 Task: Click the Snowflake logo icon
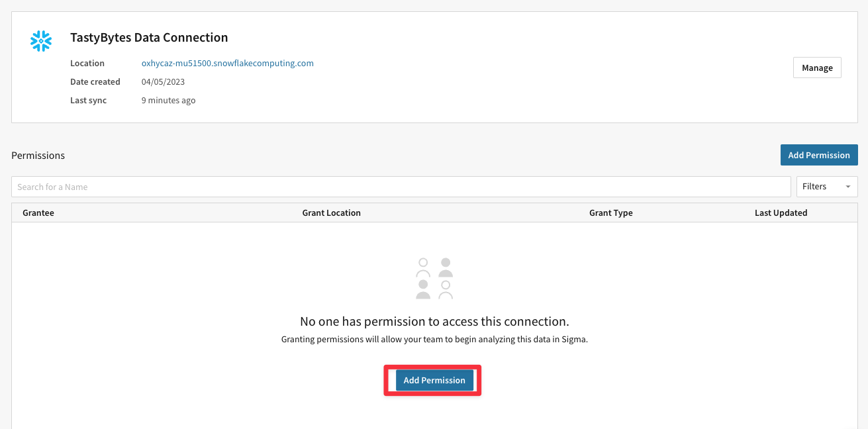click(x=41, y=41)
